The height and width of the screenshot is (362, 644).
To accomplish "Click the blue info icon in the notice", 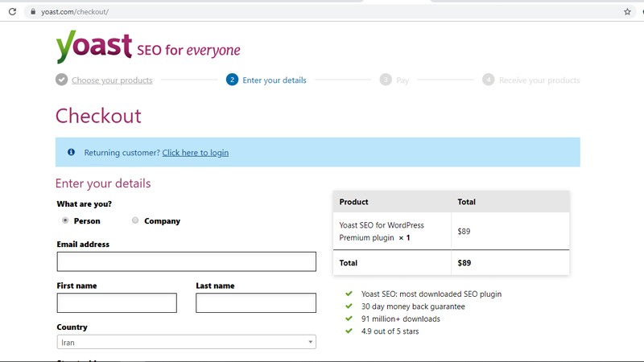I will pos(71,152).
